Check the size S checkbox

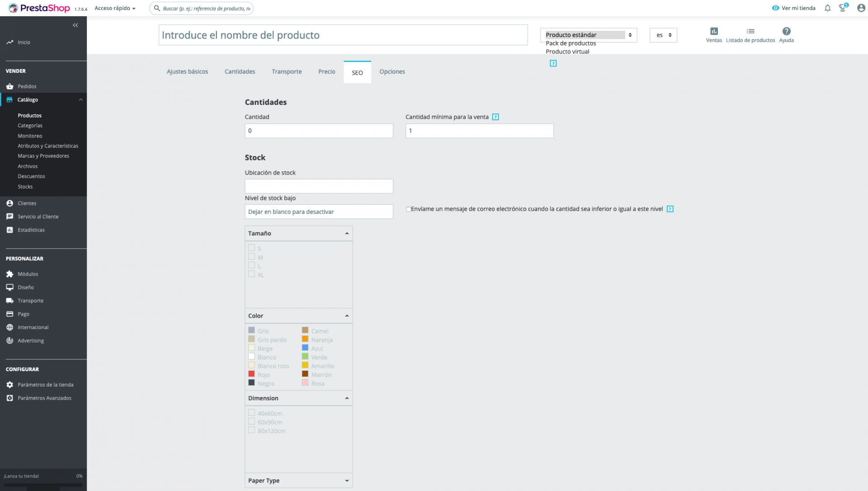point(251,248)
